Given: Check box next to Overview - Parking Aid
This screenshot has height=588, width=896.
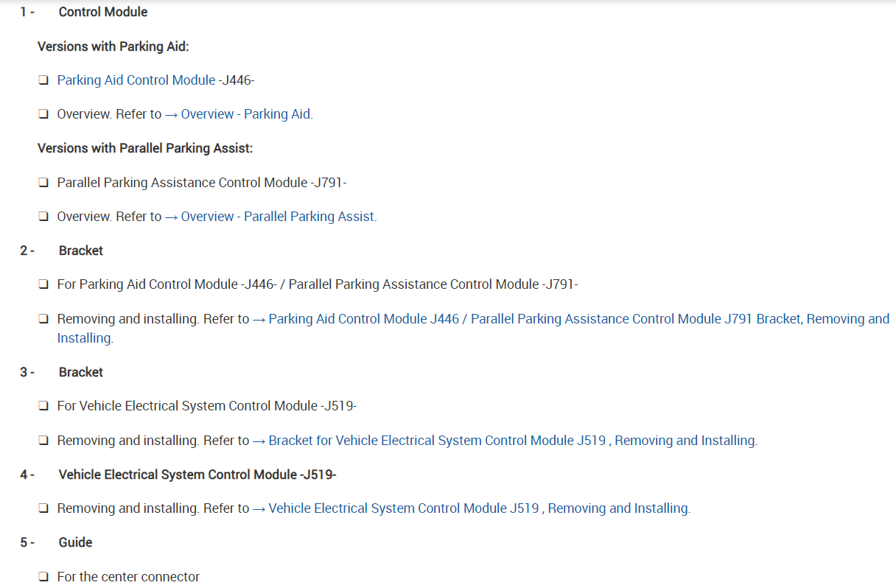Looking at the screenshot, I should [43, 114].
